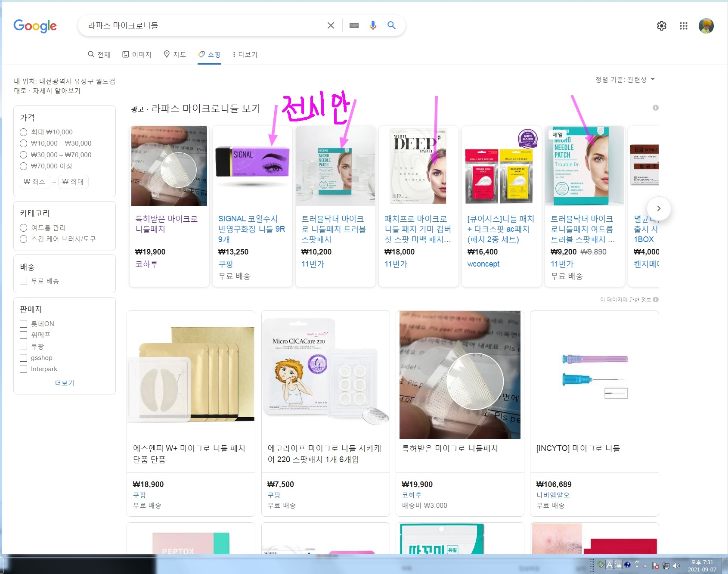Open [INCYTO] 마이크로 니들 result
The height and width of the screenshot is (574, 728).
(578, 448)
